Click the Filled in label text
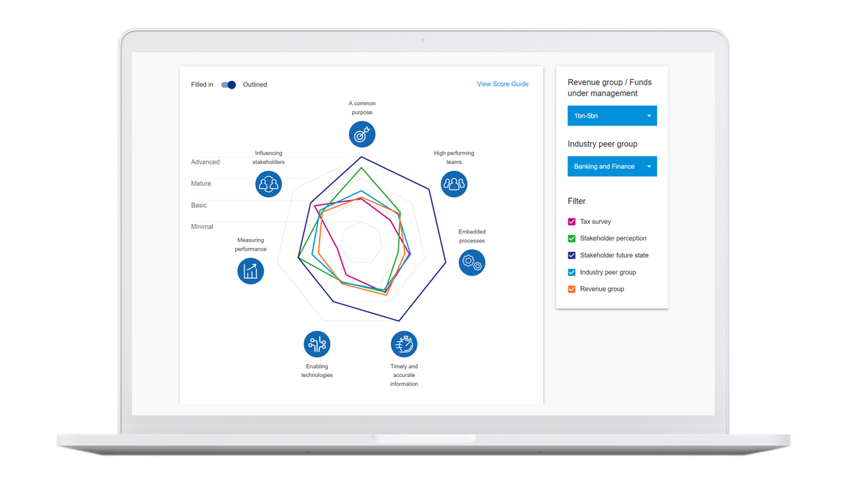Image resolution: width=848 pixels, height=504 pixels. [202, 84]
